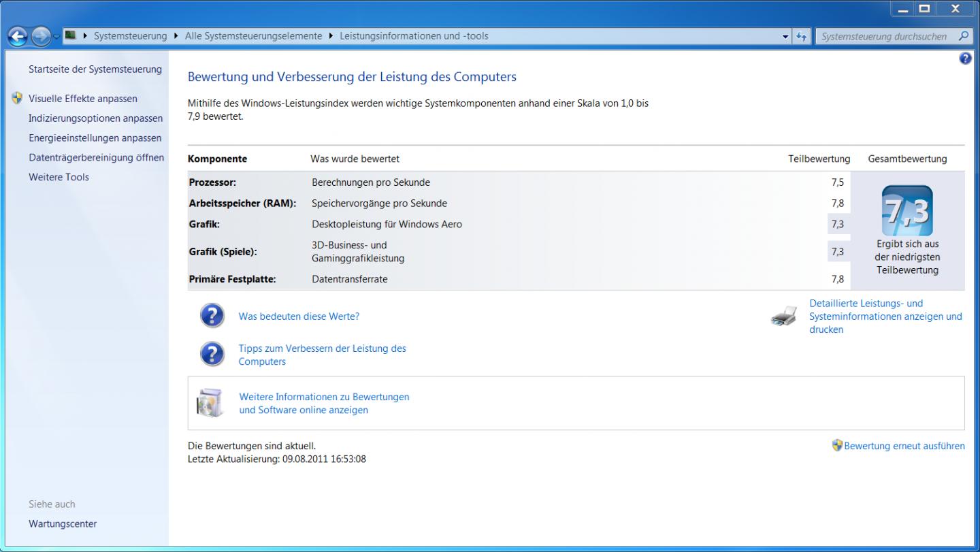
Task: Open 'Weitere Tools' link
Action: (59, 178)
